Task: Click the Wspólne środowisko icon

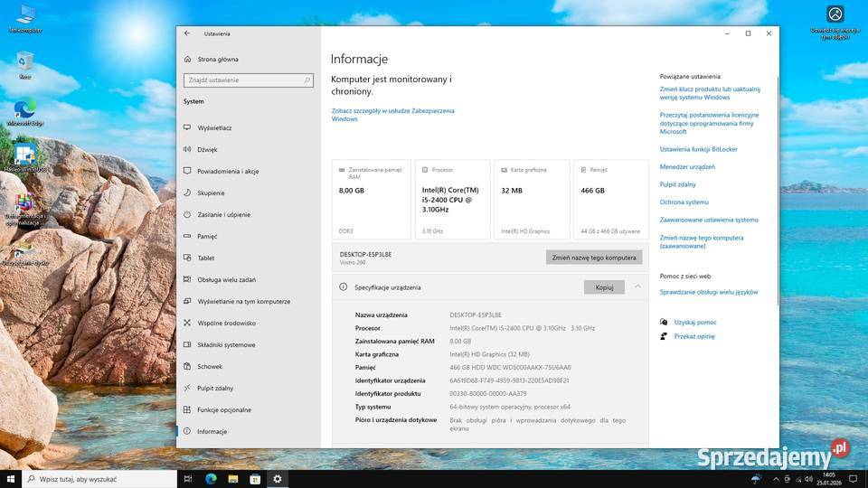Action: [x=187, y=323]
